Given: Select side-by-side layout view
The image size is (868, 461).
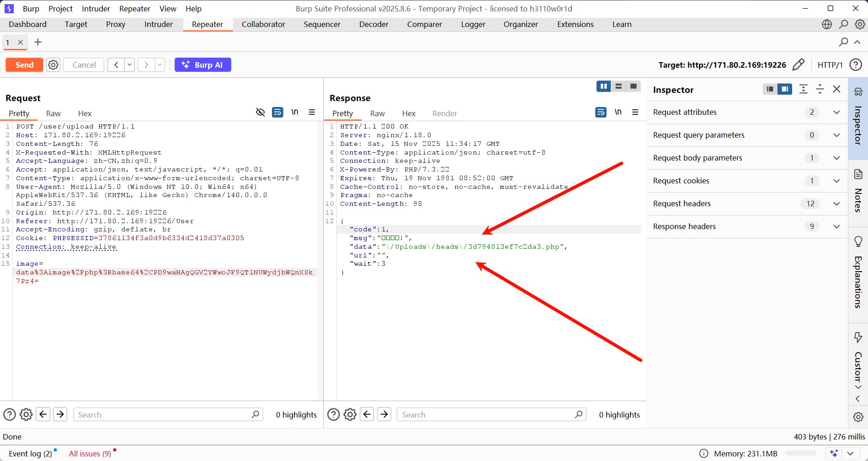Looking at the screenshot, I should pos(603,86).
